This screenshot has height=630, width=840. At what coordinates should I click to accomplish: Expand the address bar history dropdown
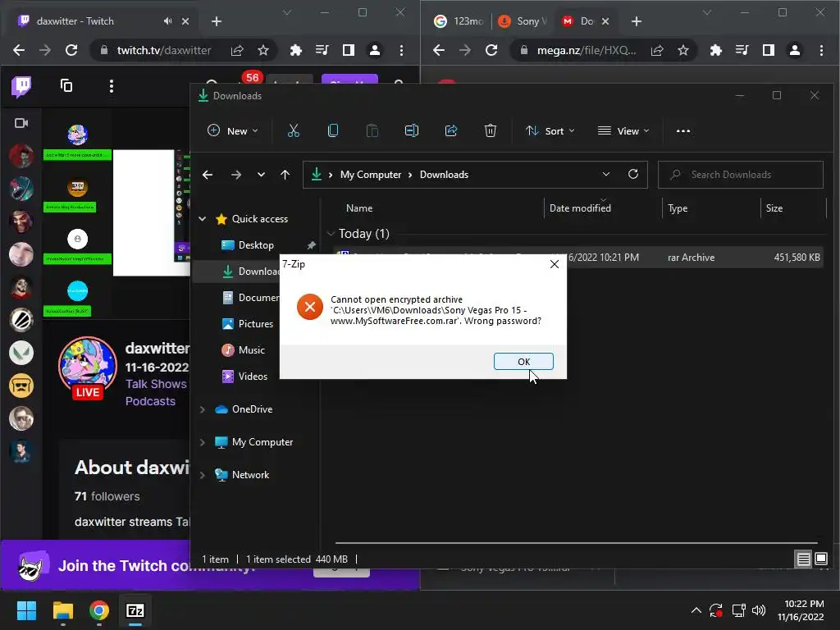point(606,174)
